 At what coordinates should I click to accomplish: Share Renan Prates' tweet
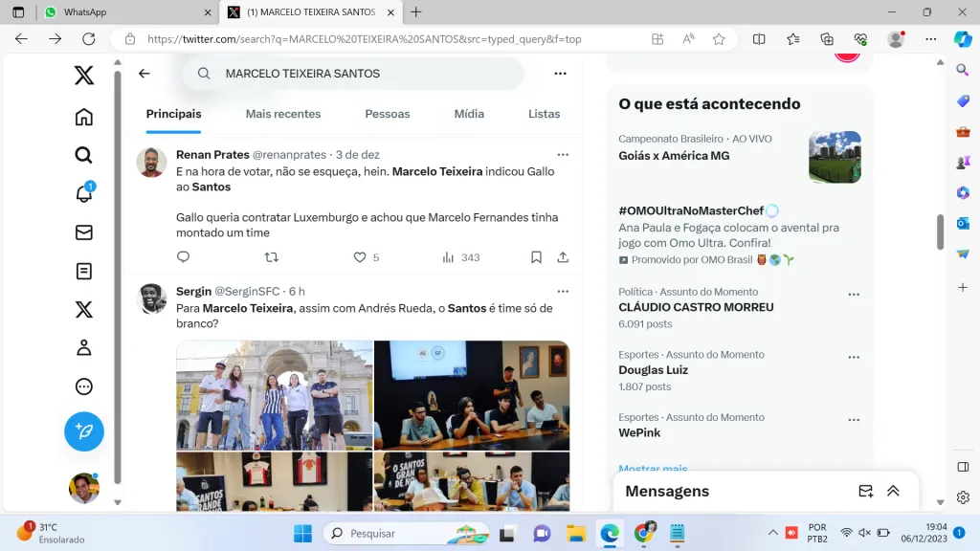[563, 257]
